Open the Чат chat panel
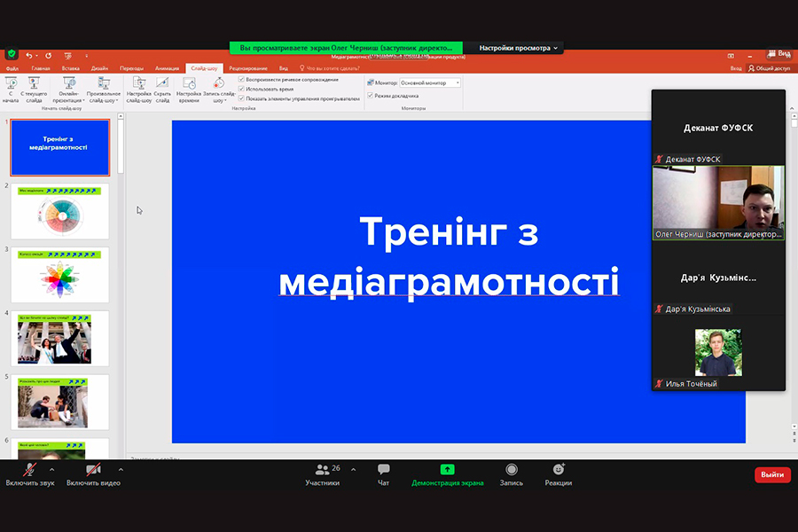The width and height of the screenshot is (798, 532). (383, 470)
